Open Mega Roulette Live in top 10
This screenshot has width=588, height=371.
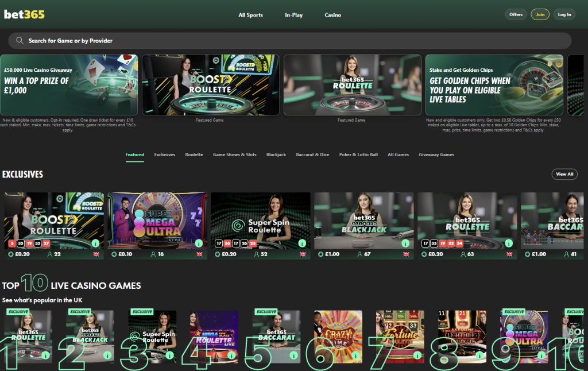coord(214,337)
